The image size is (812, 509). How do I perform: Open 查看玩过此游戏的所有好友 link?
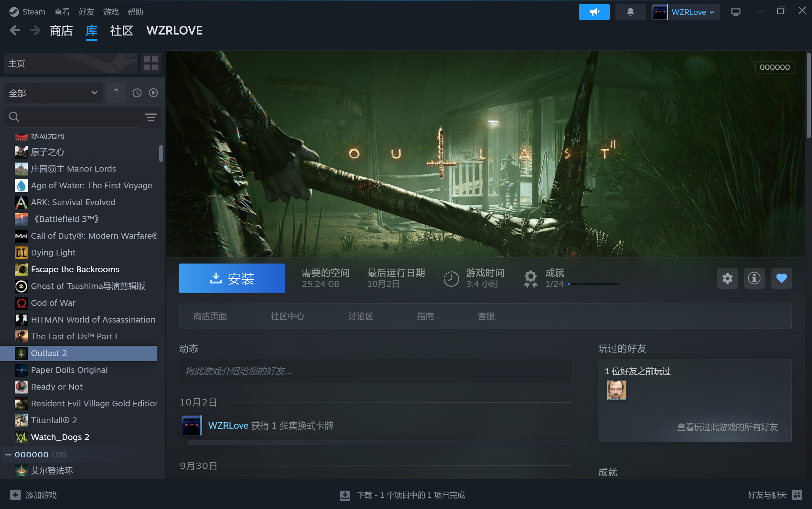[x=727, y=427]
